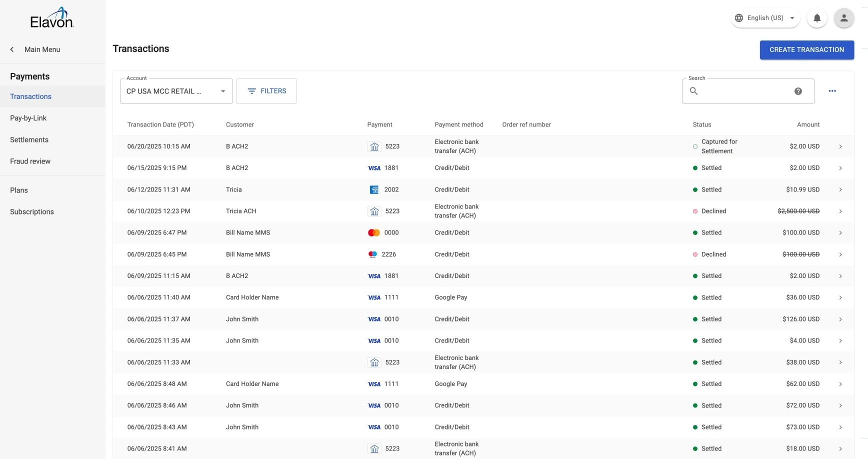Click the Amex card icon in Tricia's row
The image size is (868, 459).
[x=374, y=189]
